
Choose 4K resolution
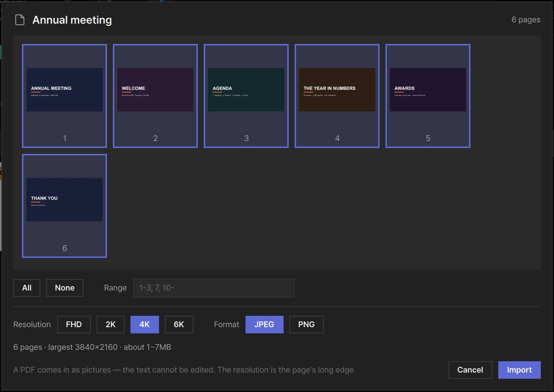click(x=145, y=325)
